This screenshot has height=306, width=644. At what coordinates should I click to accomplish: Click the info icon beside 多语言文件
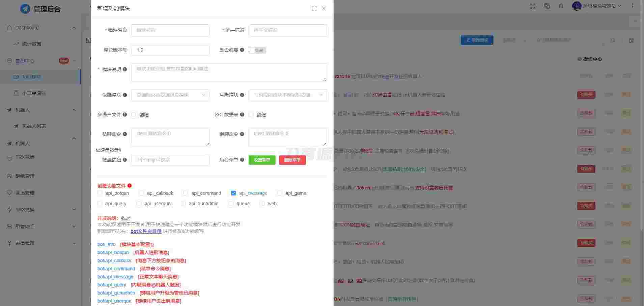pyautogui.click(x=125, y=115)
